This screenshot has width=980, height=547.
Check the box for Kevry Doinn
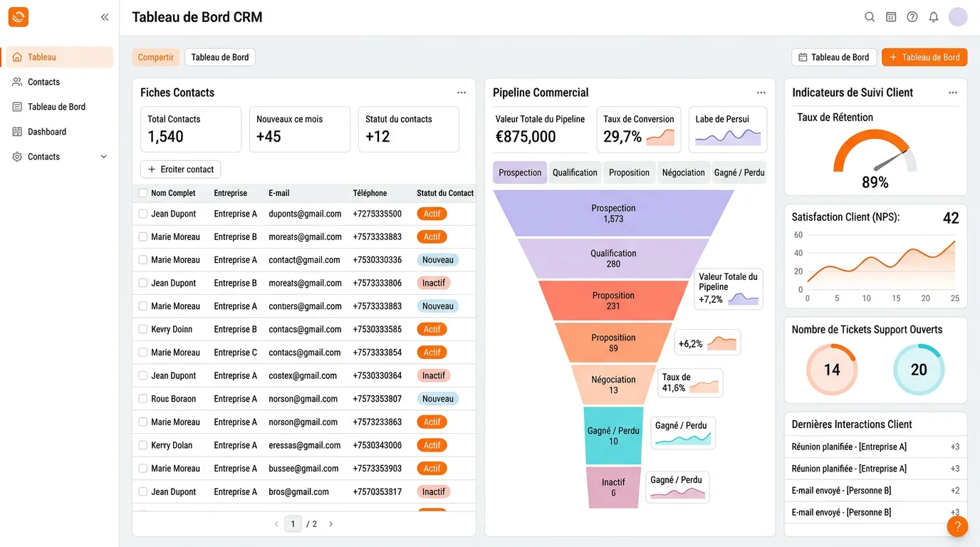[143, 329]
